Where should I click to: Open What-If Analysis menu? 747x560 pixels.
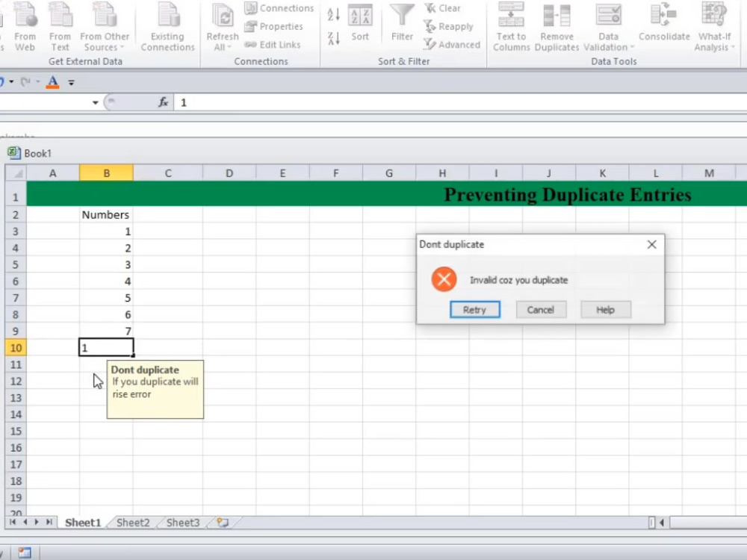pos(715,28)
